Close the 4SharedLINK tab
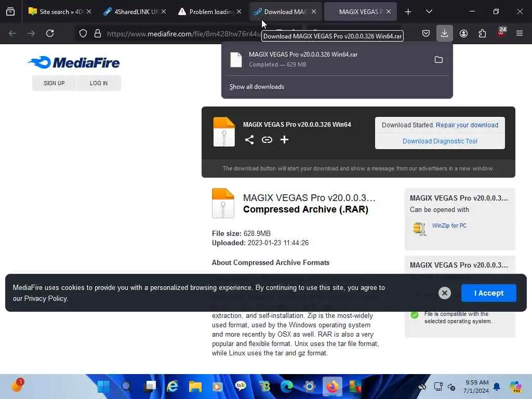532x399 pixels. click(x=164, y=12)
